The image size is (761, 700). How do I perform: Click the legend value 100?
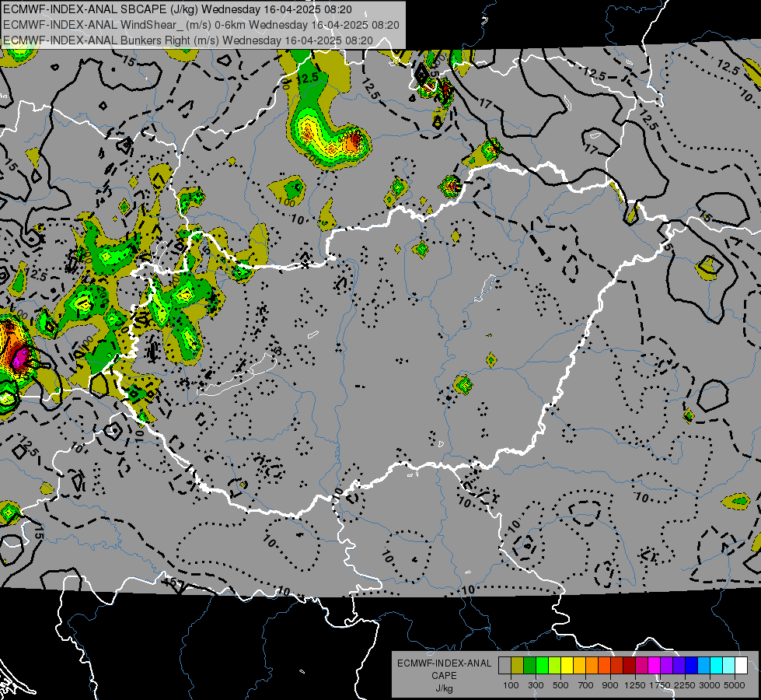511,685
